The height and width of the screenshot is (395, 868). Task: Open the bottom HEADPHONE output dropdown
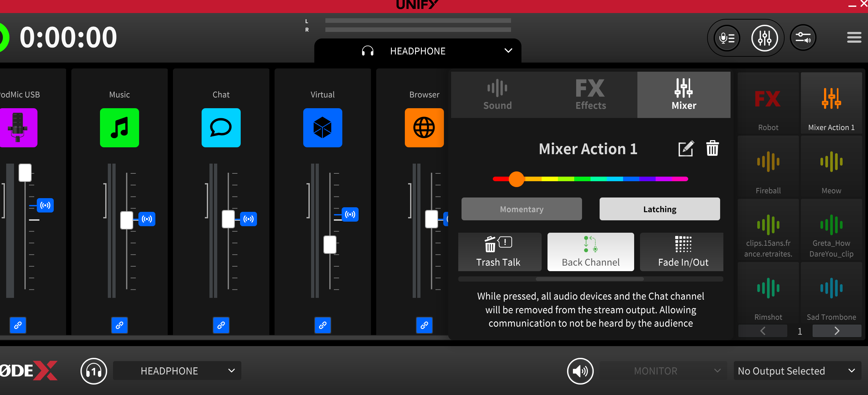[177, 371]
